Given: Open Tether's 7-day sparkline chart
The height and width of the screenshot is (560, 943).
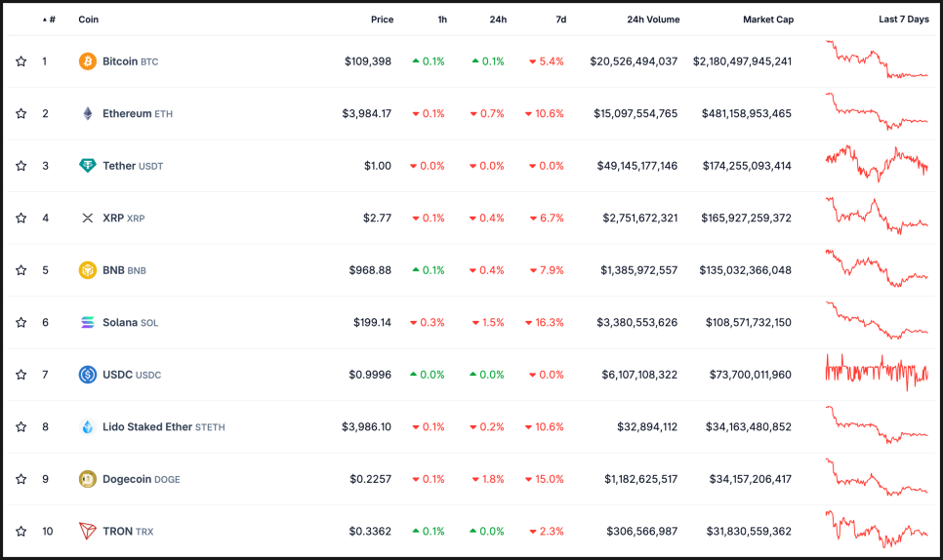Looking at the screenshot, I should click(877, 164).
